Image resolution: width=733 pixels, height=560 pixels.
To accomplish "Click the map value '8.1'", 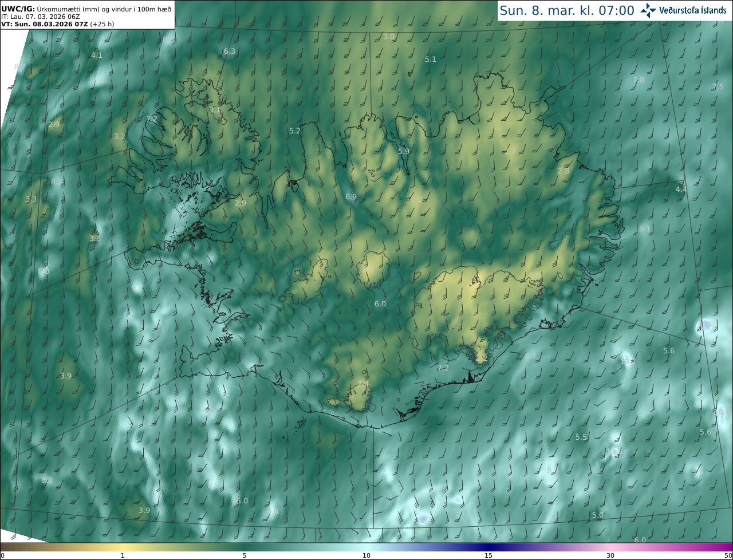I will point(645,228).
